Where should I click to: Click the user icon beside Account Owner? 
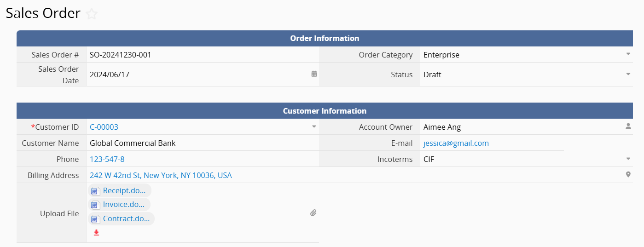(x=628, y=126)
